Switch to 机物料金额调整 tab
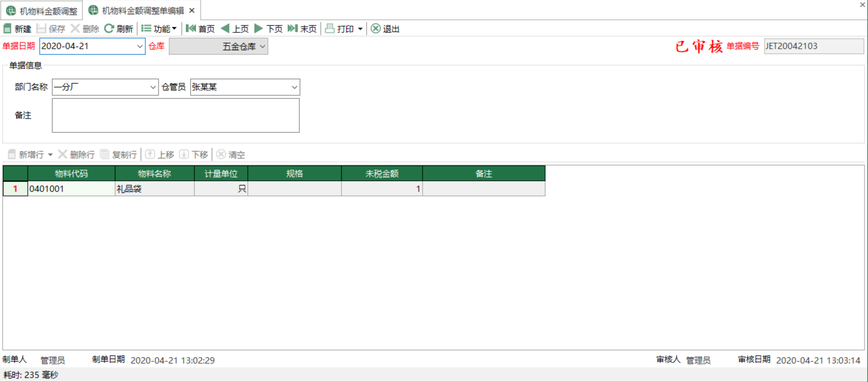Viewport: 868px width, 382px height. [x=42, y=10]
